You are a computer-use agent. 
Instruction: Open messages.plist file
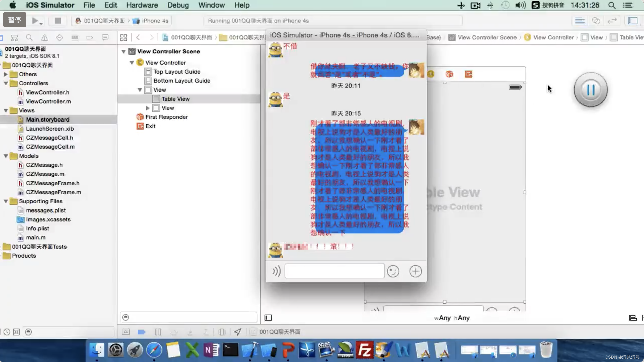[46, 210]
